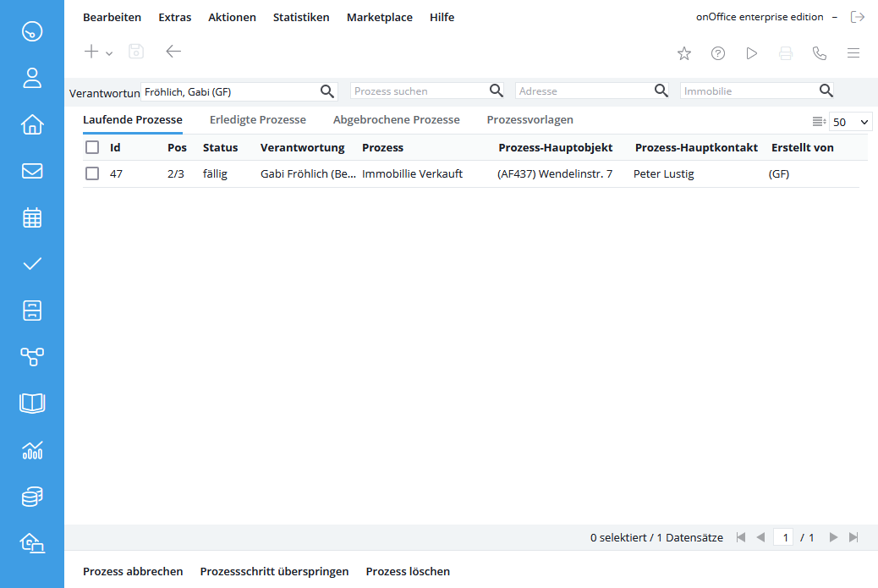Go to the next page arrow
Image resolution: width=878 pixels, height=588 pixels.
(833, 537)
